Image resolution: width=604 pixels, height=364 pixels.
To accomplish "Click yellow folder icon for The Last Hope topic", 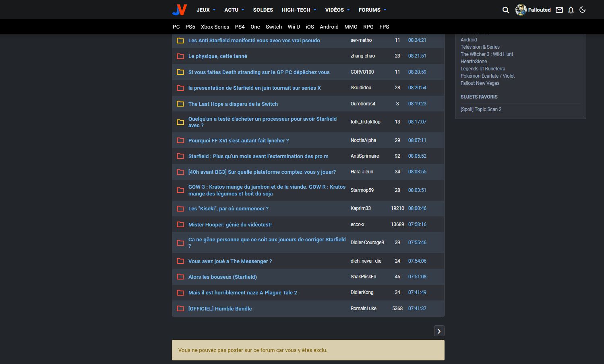I will tap(180, 104).
